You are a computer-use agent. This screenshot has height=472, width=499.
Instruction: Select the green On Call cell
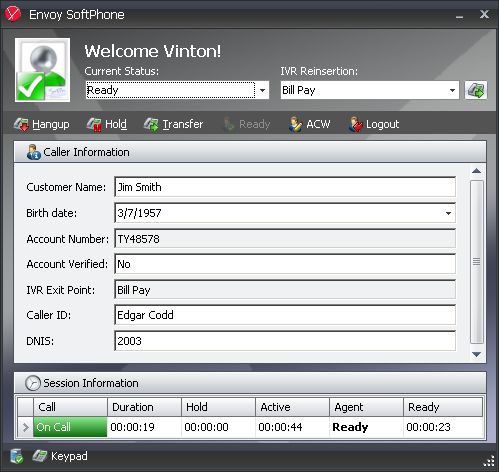coord(70,427)
